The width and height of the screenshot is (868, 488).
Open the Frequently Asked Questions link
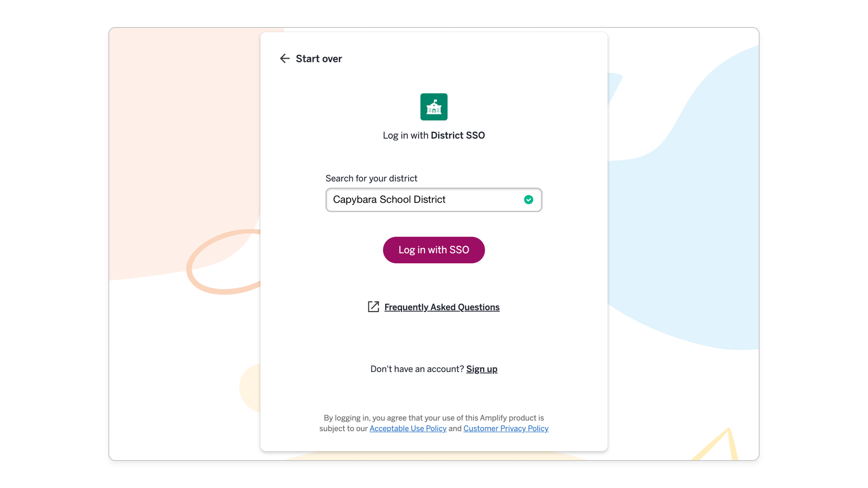[x=441, y=307]
